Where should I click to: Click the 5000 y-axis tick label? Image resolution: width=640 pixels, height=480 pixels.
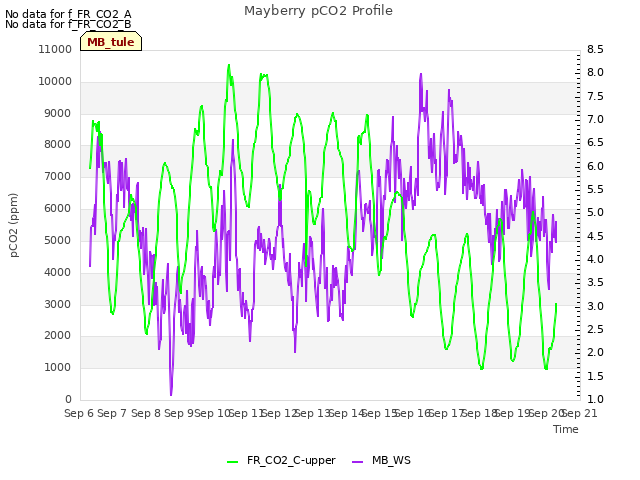(x=58, y=240)
